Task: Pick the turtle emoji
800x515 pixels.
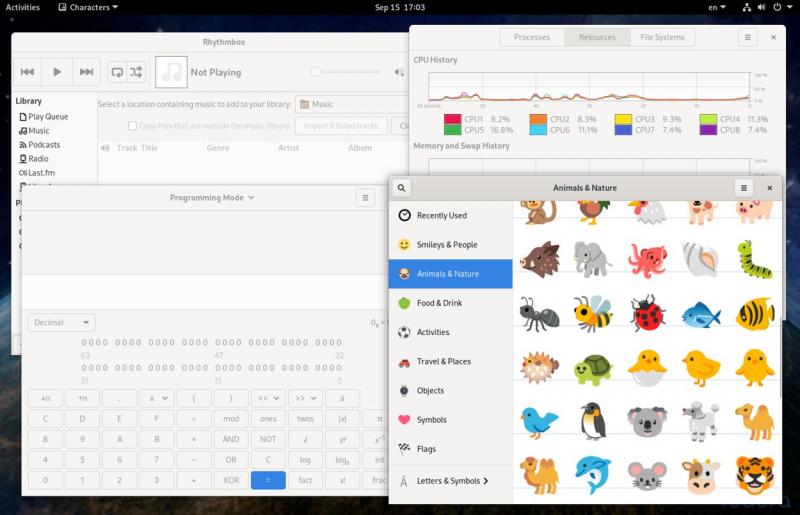Action: click(592, 369)
